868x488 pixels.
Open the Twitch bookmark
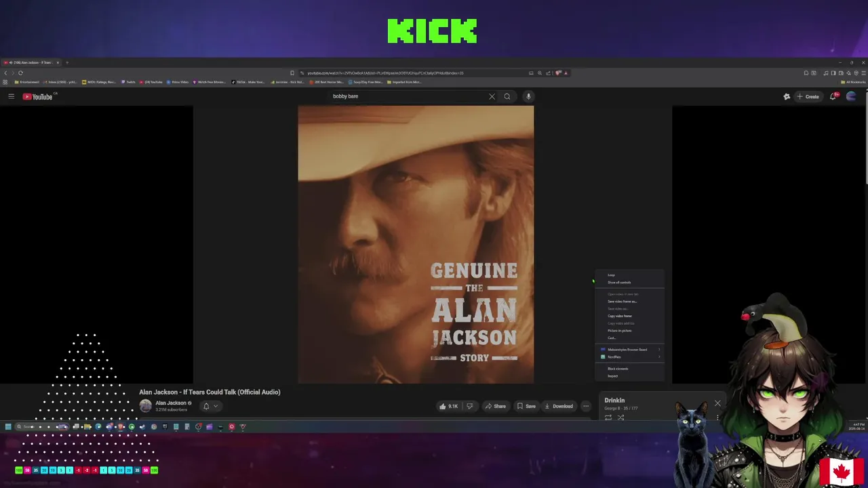coord(129,82)
